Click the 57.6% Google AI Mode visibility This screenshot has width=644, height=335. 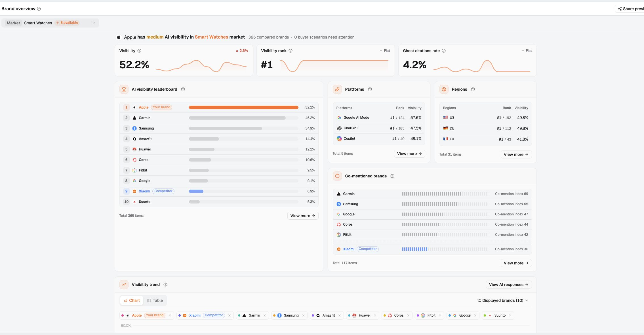pos(416,118)
